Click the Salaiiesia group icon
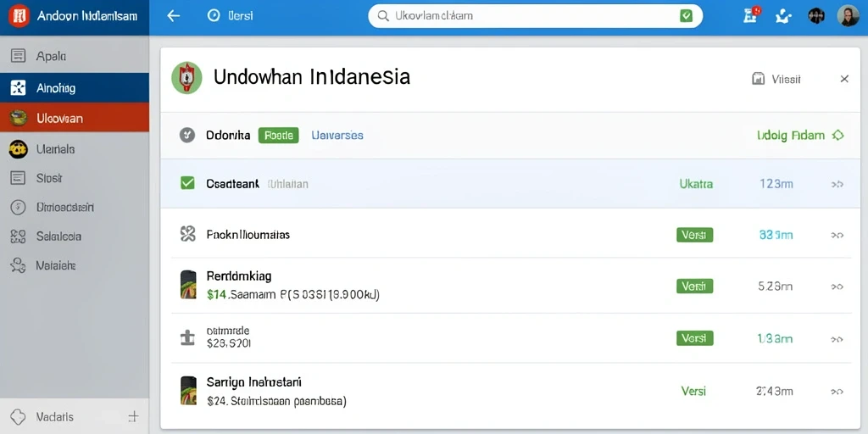The width and height of the screenshot is (868, 434). (x=19, y=236)
